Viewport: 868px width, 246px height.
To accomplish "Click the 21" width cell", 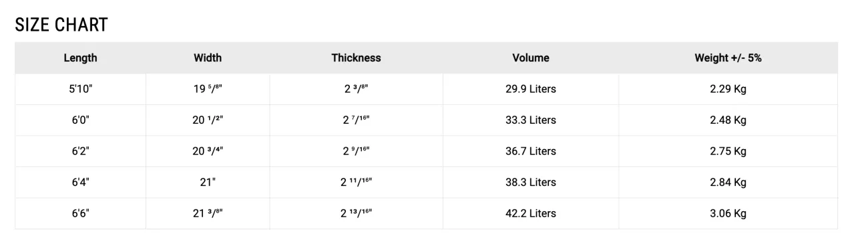I will point(208,182).
